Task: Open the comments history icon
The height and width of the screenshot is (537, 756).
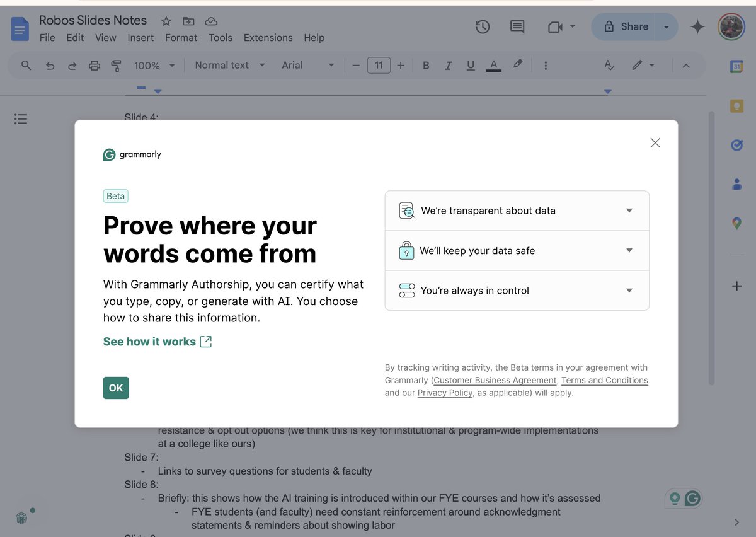Action: (517, 26)
